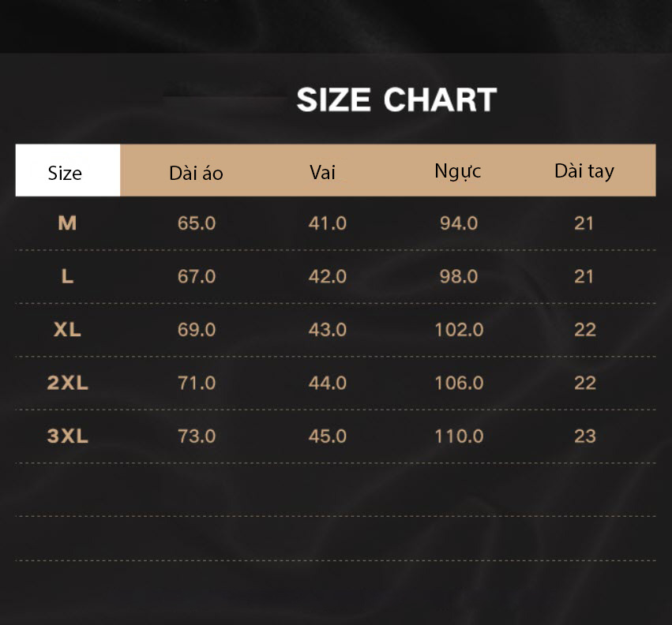The width and height of the screenshot is (672, 625).
Task: Click the 42.0 shoulder value
Action: click(328, 276)
